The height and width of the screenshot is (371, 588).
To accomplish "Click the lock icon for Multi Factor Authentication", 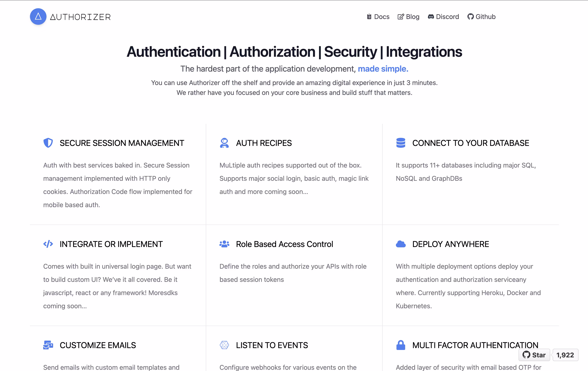I will [400, 345].
